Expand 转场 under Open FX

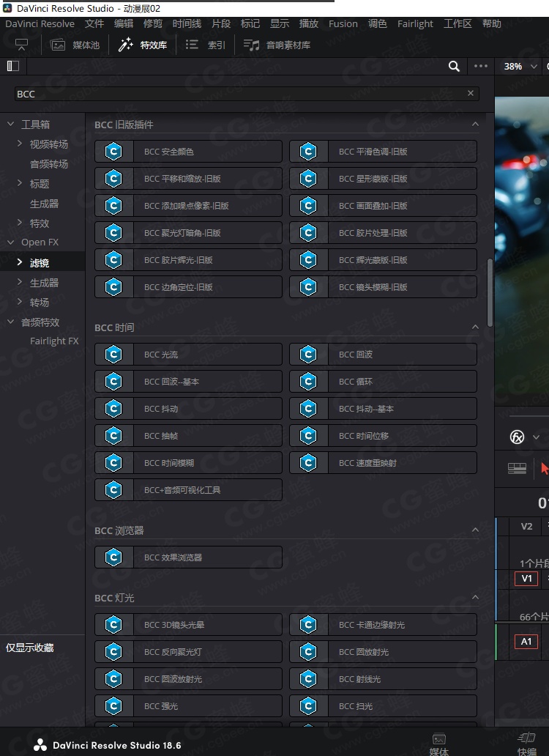tap(20, 302)
